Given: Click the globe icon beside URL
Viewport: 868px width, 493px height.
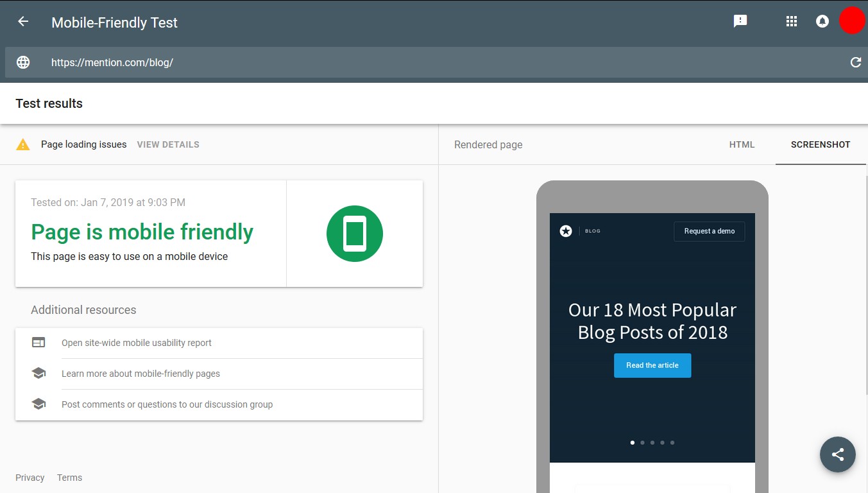Looking at the screenshot, I should 23,62.
